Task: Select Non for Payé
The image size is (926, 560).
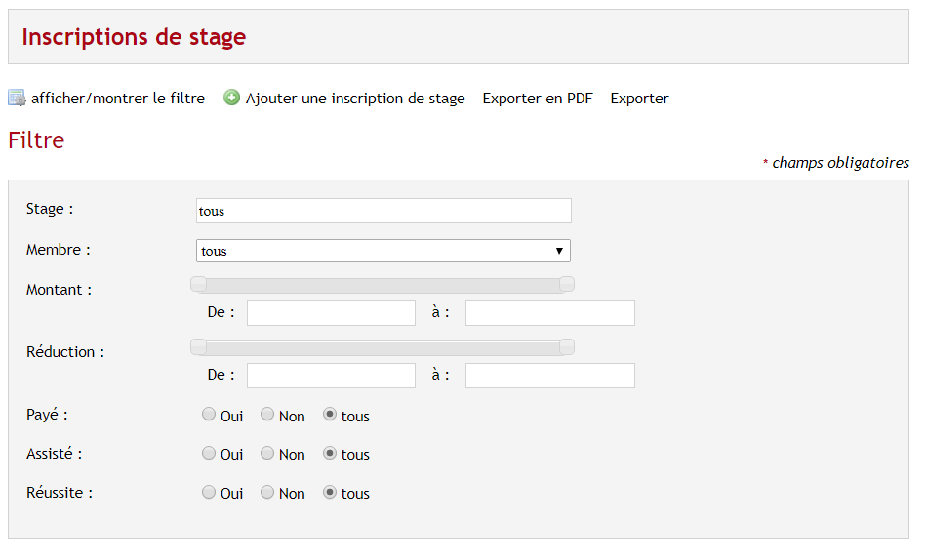Action: (x=267, y=414)
